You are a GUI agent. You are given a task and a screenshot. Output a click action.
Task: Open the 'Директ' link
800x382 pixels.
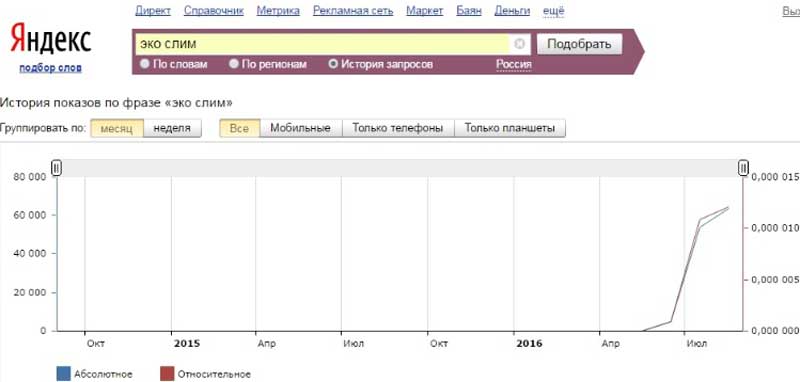[x=153, y=11]
